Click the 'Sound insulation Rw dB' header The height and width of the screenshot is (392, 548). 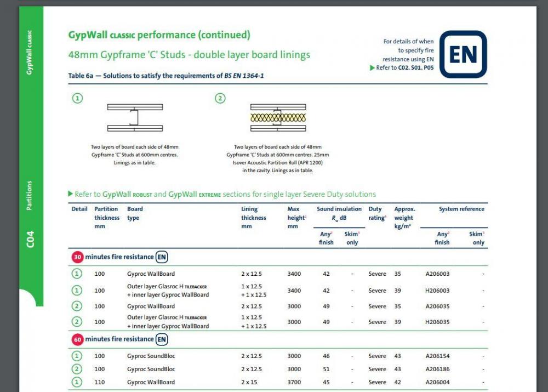(x=339, y=214)
